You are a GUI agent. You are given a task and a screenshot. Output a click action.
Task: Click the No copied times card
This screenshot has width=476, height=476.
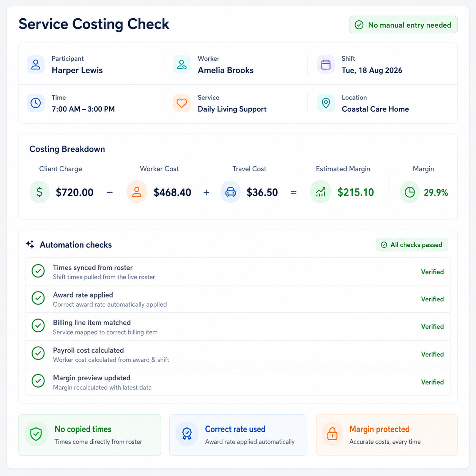coord(90,435)
